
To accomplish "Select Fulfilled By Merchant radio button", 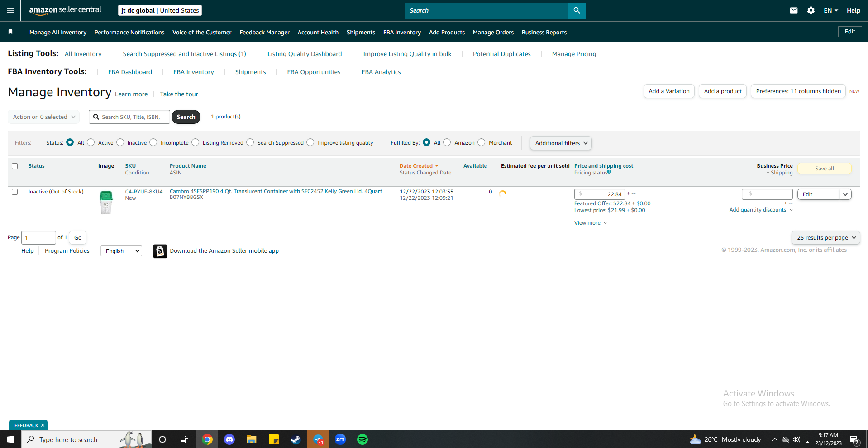I will point(482,142).
